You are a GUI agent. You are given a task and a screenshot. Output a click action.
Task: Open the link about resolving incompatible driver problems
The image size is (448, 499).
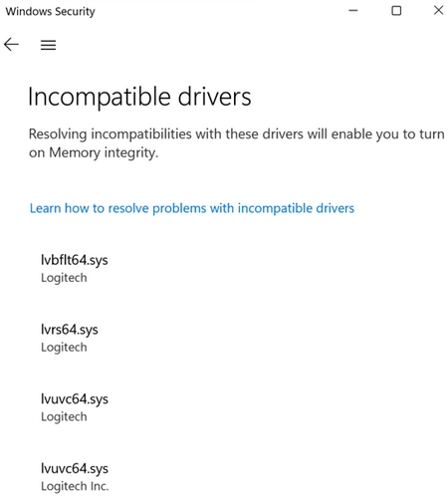(x=192, y=208)
